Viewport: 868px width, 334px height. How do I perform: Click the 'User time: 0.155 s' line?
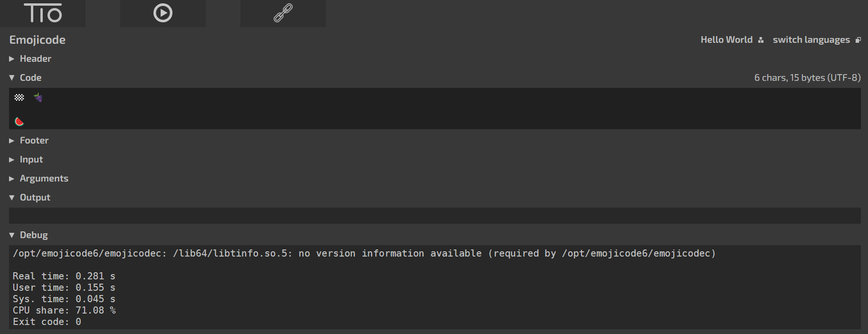click(x=64, y=287)
